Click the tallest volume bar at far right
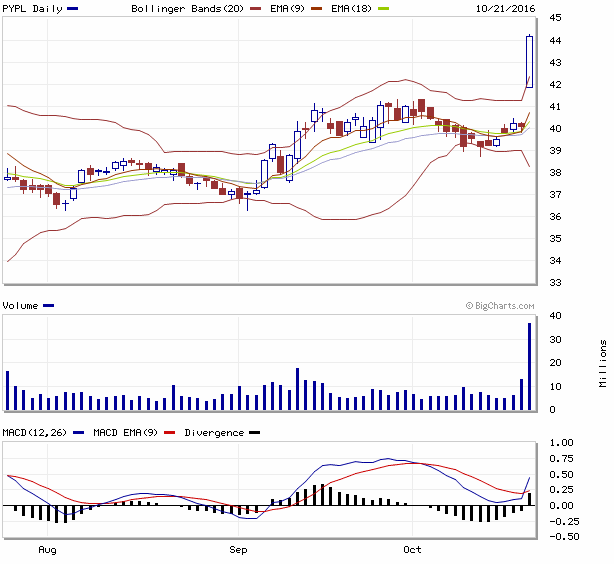Viewport: 614px width, 564px height. click(x=529, y=367)
